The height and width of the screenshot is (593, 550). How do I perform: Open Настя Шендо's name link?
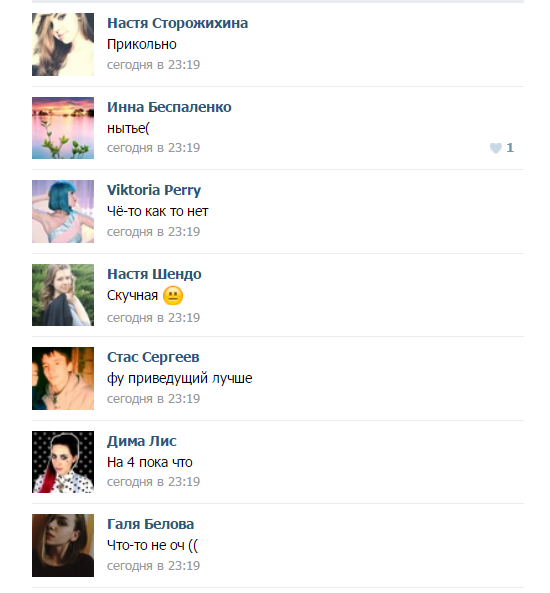pos(154,274)
